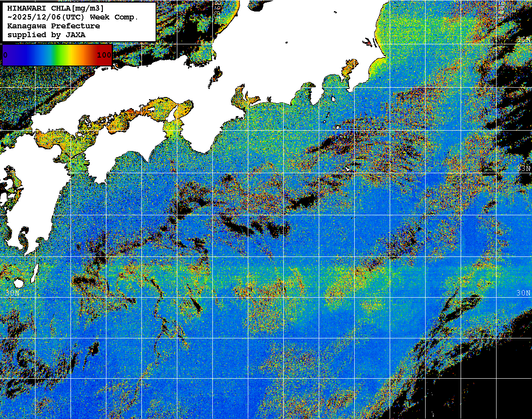Click the HIMAWARI CHLA[mg/m3] title text

click(x=55, y=8)
